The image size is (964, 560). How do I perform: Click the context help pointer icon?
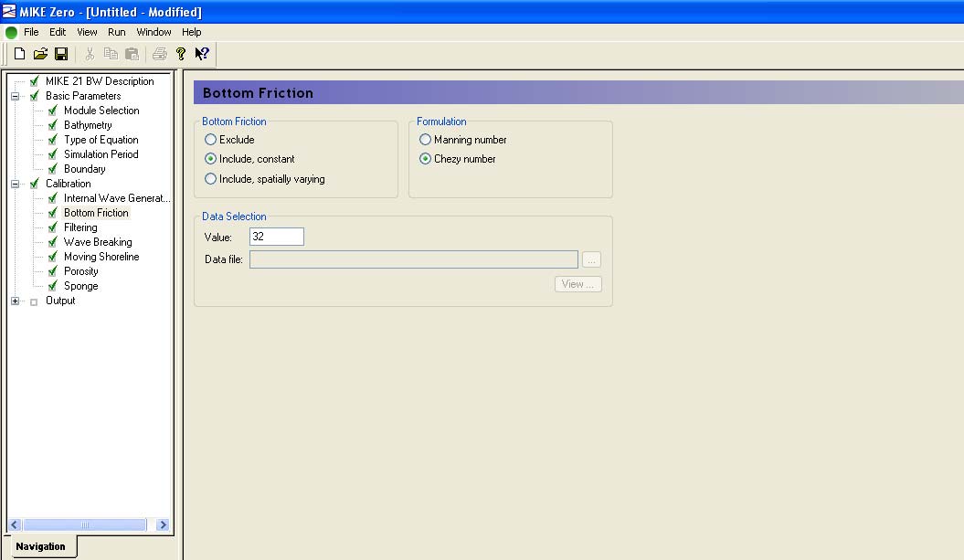[x=202, y=54]
